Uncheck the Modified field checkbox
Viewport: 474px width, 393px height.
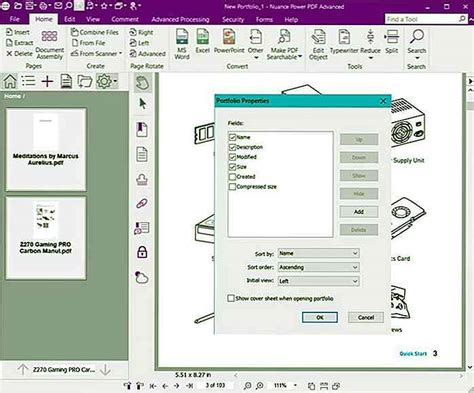232,157
